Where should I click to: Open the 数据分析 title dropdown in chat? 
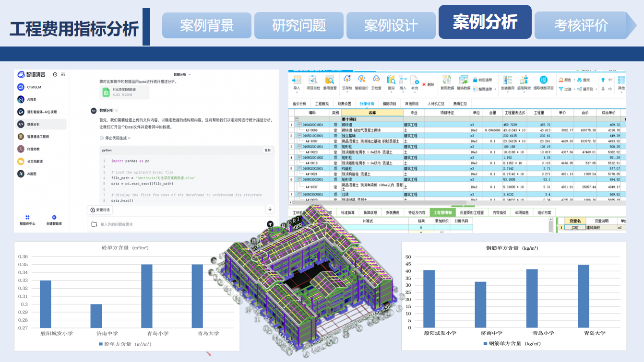182,74
